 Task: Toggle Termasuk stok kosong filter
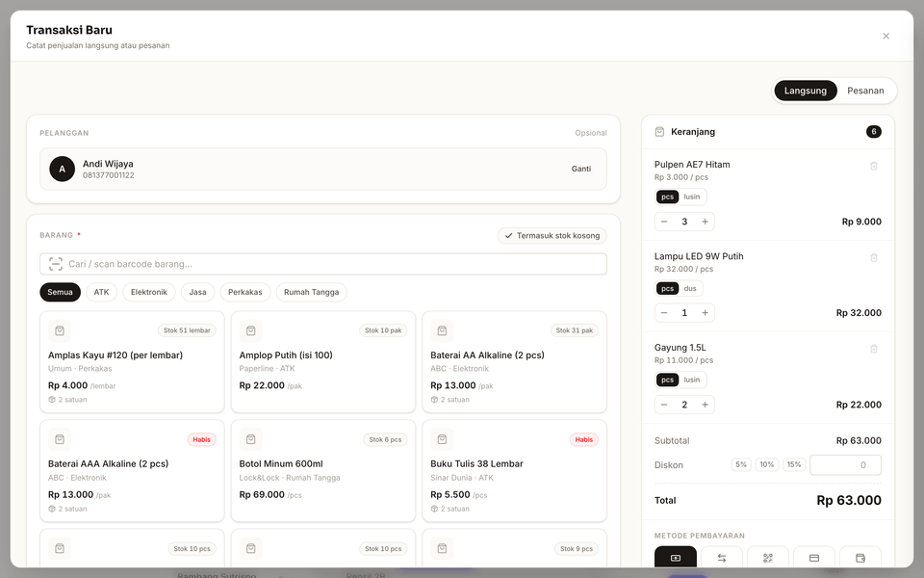[552, 235]
